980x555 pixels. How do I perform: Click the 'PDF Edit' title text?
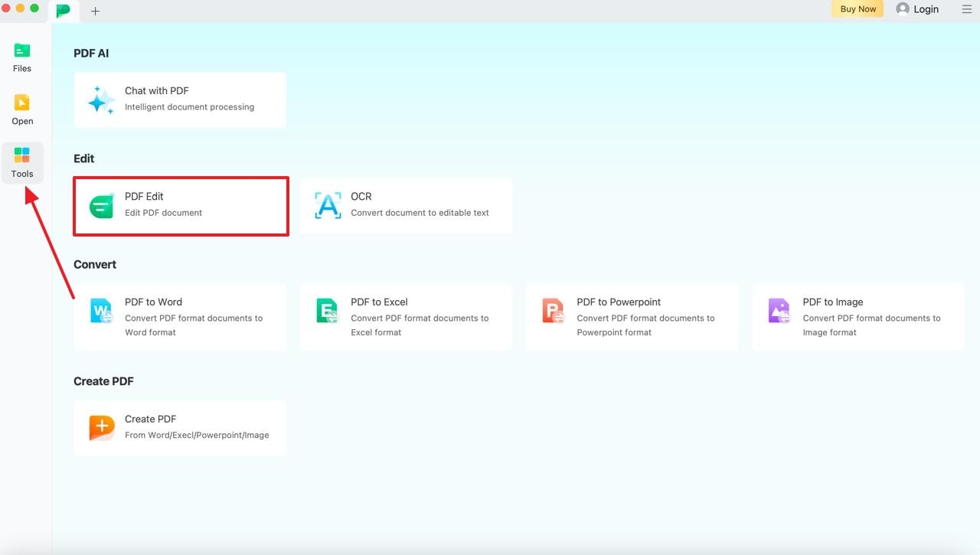[144, 196]
